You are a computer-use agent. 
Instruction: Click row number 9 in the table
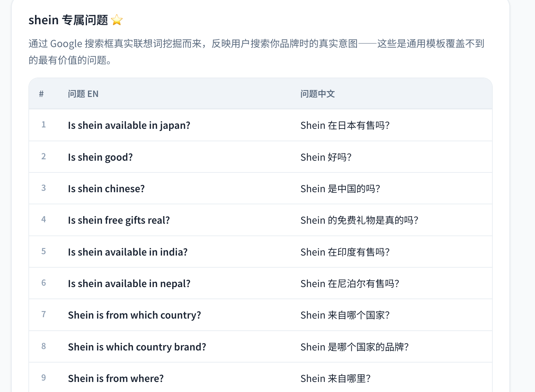[44, 378]
